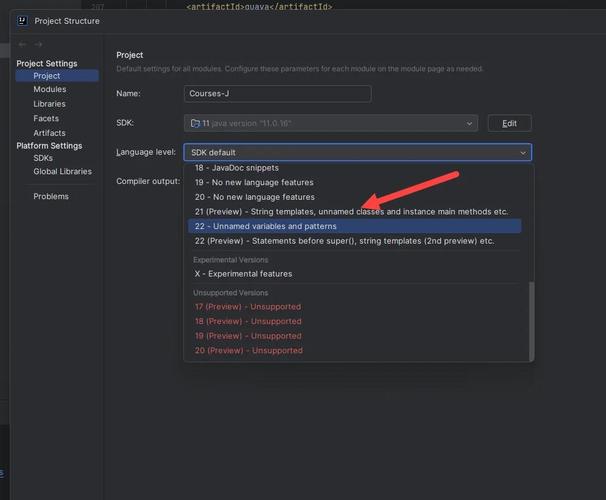This screenshot has height=500, width=606.
Task: Pick 20 - No new language features
Action: tap(254, 197)
